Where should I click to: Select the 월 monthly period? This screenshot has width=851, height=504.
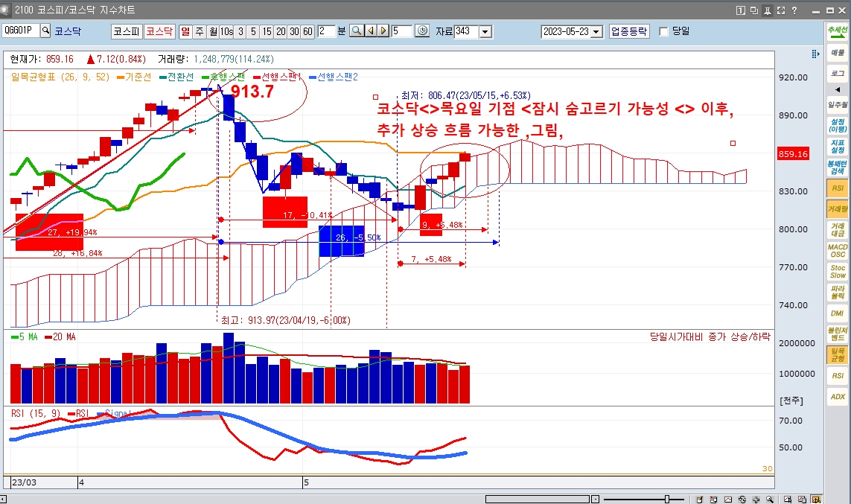(213, 31)
